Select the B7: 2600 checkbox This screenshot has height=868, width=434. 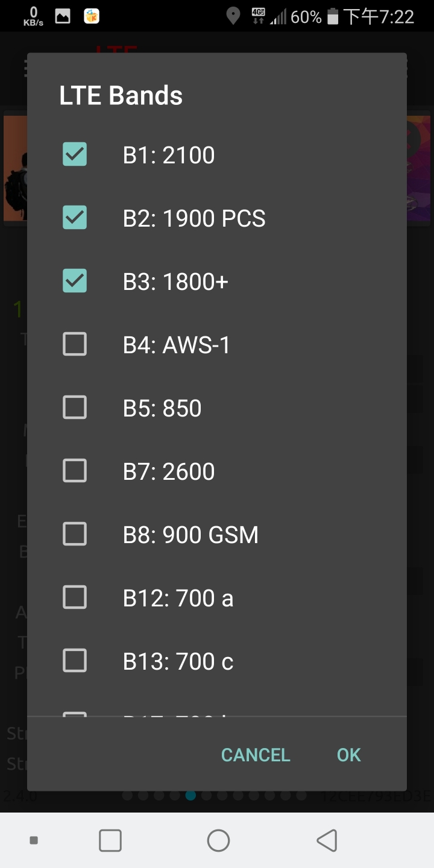(75, 471)
